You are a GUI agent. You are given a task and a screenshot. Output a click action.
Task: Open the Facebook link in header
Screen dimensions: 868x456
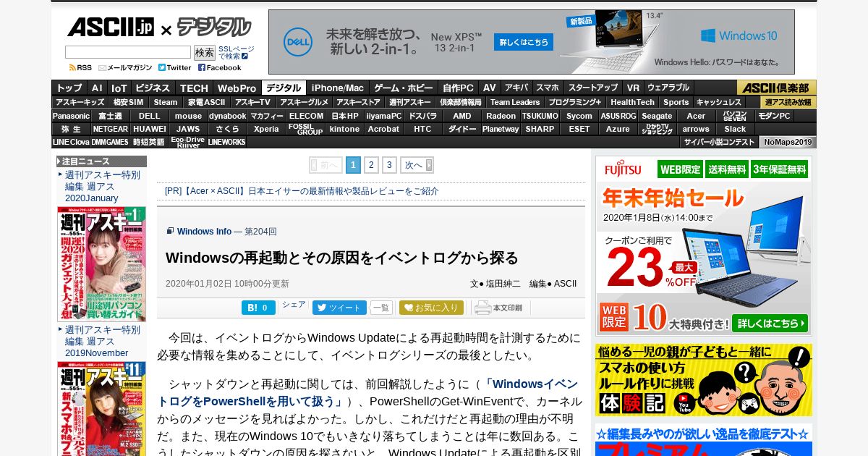(x=220, y=67)
